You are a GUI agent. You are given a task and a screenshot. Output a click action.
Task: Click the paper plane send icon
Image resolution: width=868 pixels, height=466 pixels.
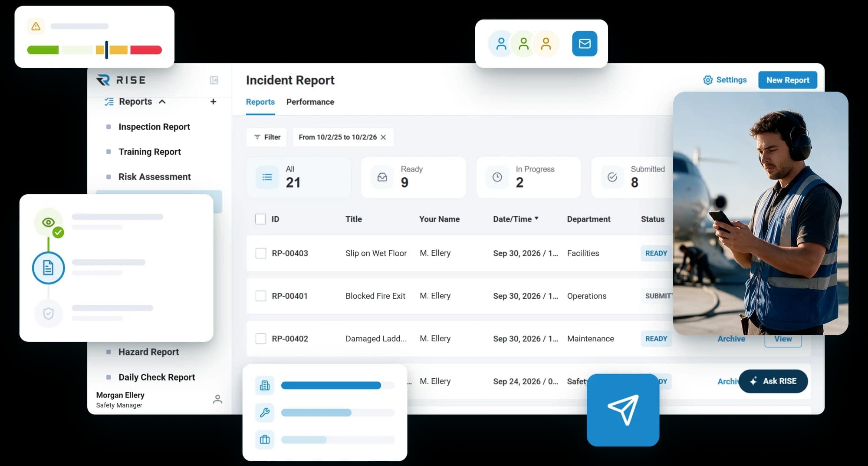pos(623,410)
